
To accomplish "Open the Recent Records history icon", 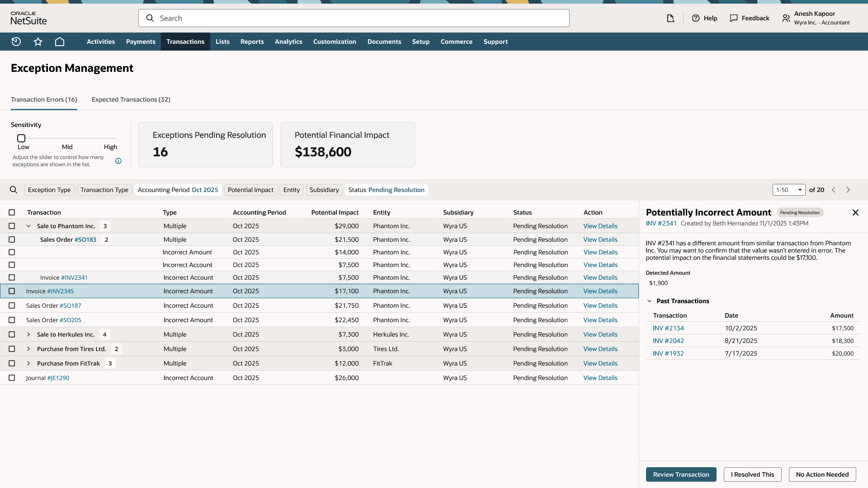I will click(x=16, y=42).
